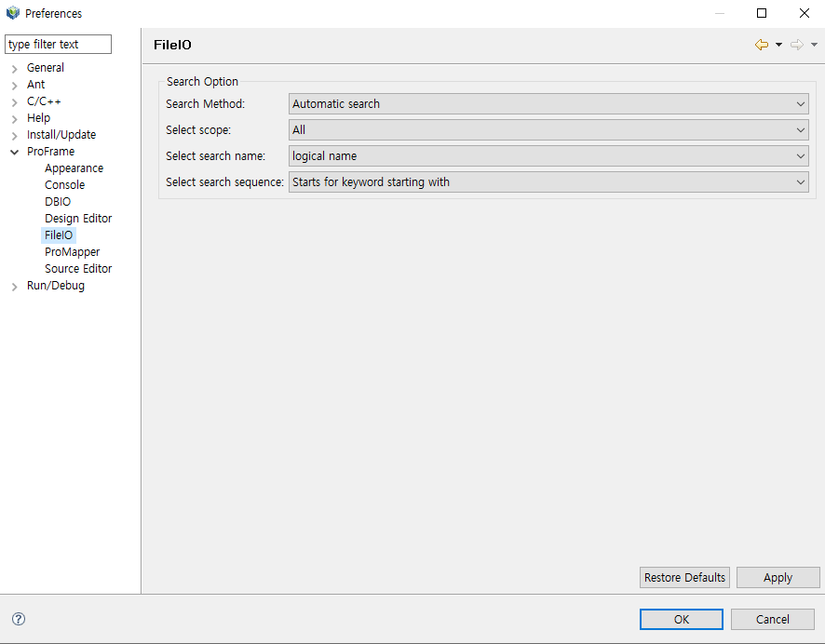Open the Search Method dropdown
825x644 pixels.
[x=548, y=104]
